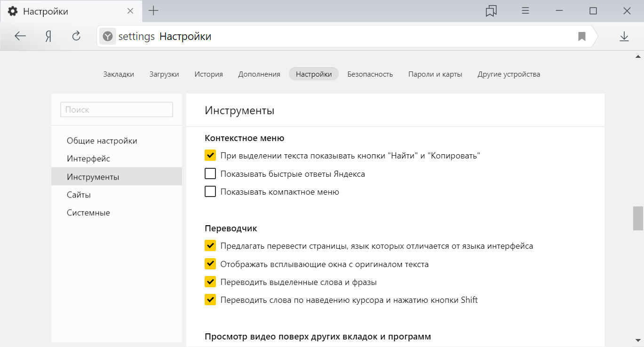Viewport: 644px width, 347px height.
Task: Open Интерфейс section in sidebar
Action: click(x=117, y=158)
